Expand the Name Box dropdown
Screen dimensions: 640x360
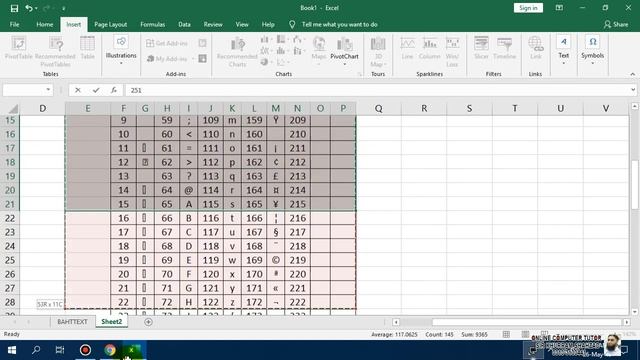[x=48, y=90]
